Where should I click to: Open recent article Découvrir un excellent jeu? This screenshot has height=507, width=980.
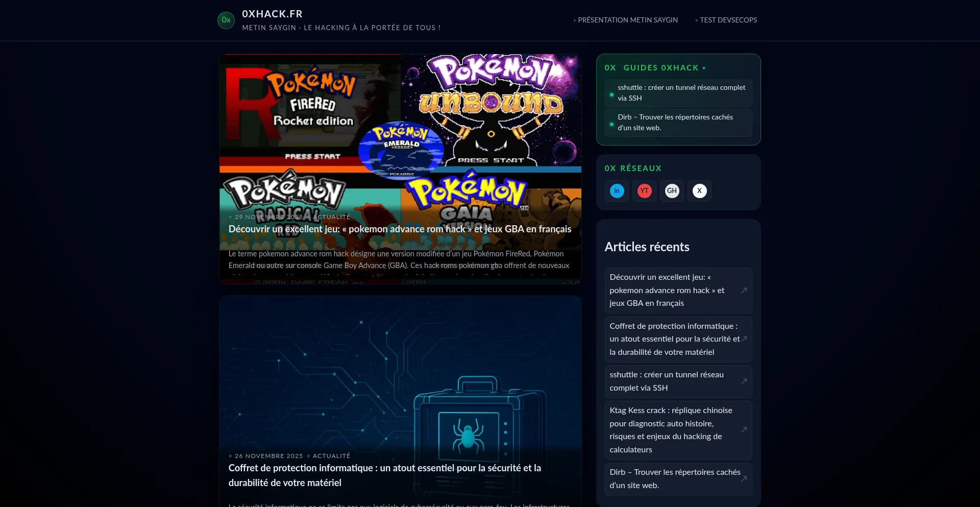[667, 290]
